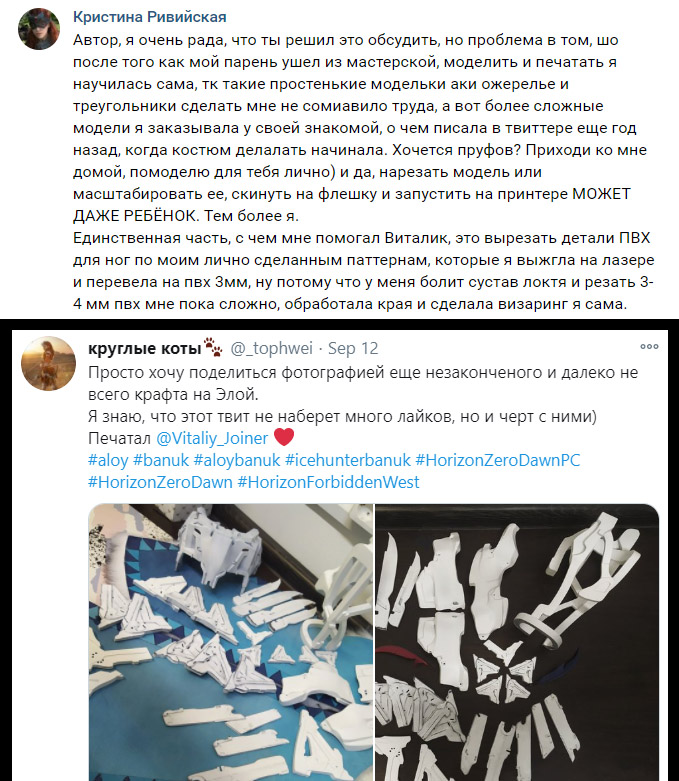Open the @_tophwei handle
This screenshot has width=679, height=781.
pos(272,348)
